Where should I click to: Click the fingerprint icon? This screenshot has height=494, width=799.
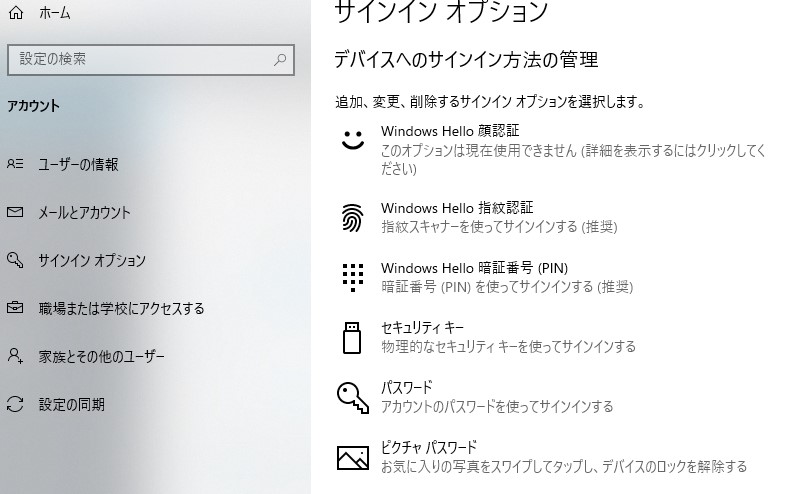coord(352,218)
